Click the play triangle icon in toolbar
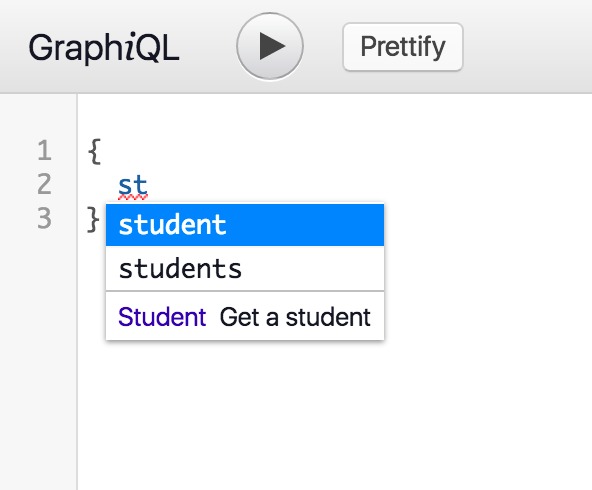This screenshot has width=592, height=490. [x=272, y=46]
